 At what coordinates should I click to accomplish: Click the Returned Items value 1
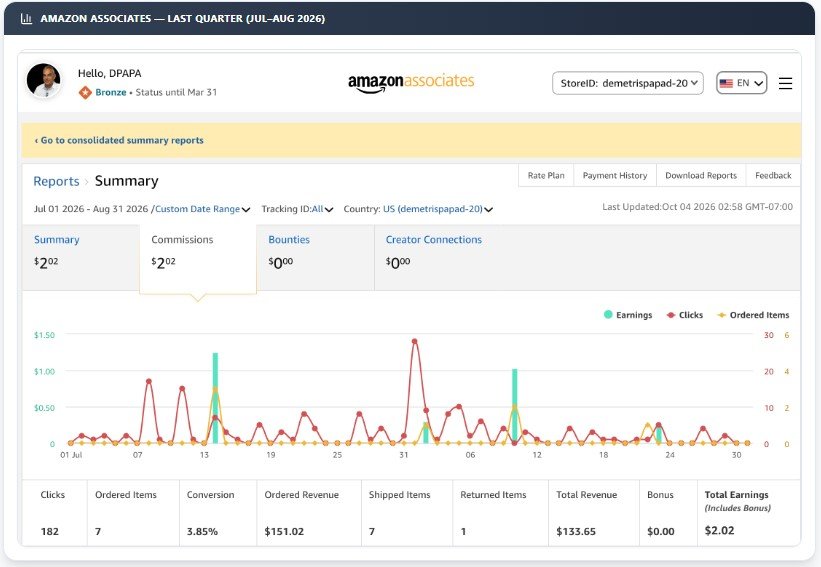(x=463, y=531)
